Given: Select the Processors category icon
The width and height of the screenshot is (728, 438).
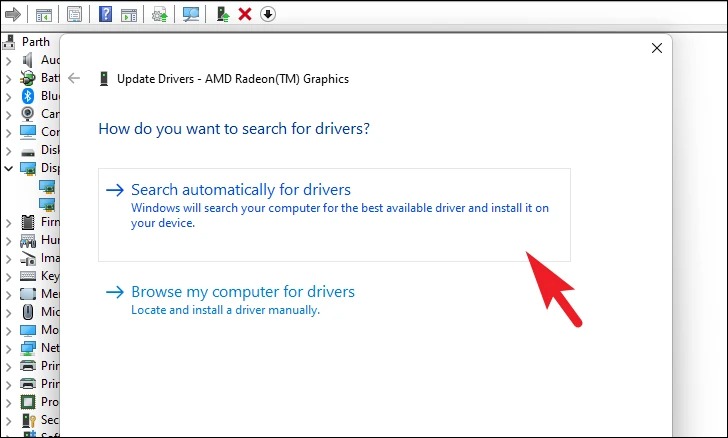Looking at the screenshot, I should pyautogui.click(x=27, y=402).
